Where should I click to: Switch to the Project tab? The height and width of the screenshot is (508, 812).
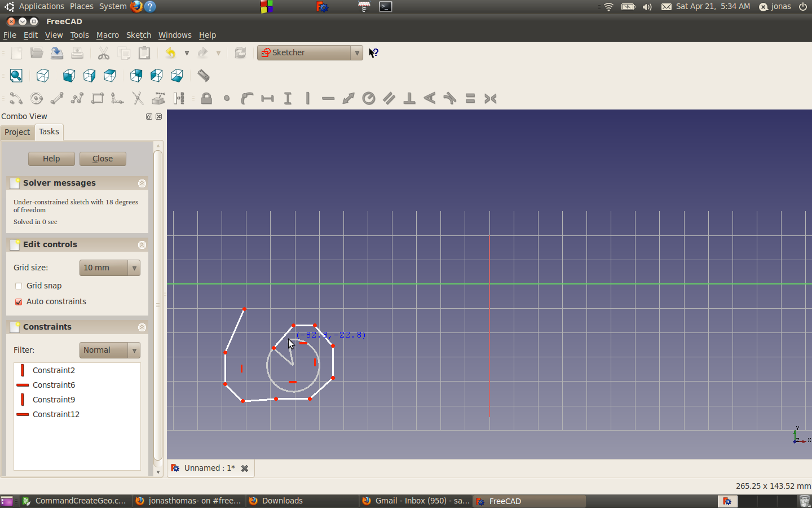pos(17,132)
